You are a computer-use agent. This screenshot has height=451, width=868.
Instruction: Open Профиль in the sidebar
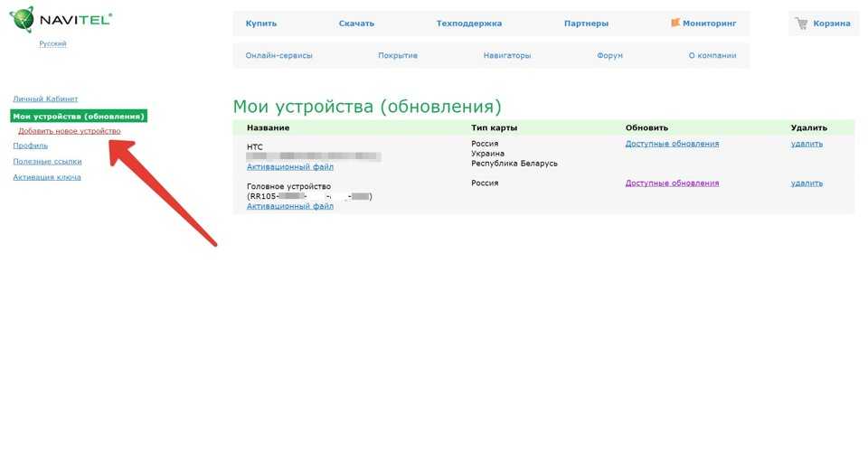[30, 146]
